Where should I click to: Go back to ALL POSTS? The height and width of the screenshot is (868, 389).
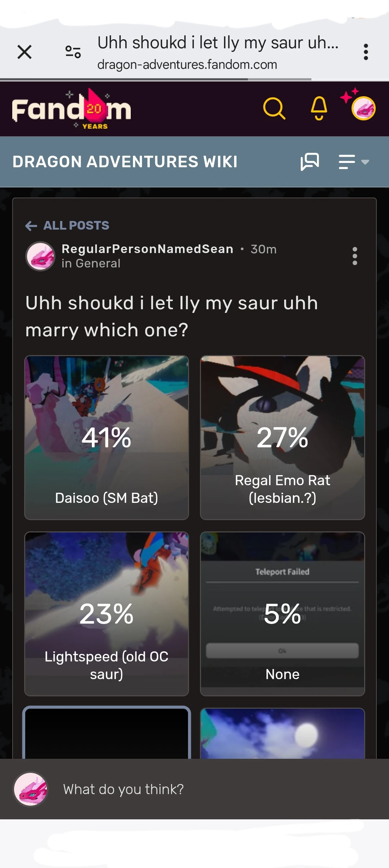(67, 226)
